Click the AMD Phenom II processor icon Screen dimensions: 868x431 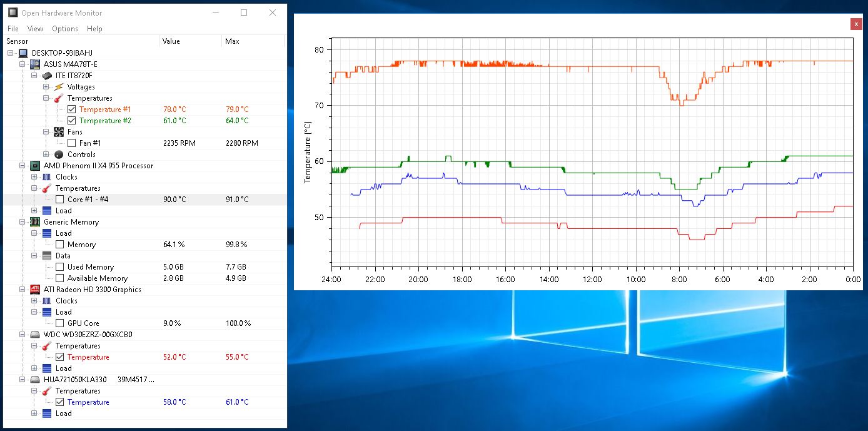pyautogui.click(x=34, y=165)
